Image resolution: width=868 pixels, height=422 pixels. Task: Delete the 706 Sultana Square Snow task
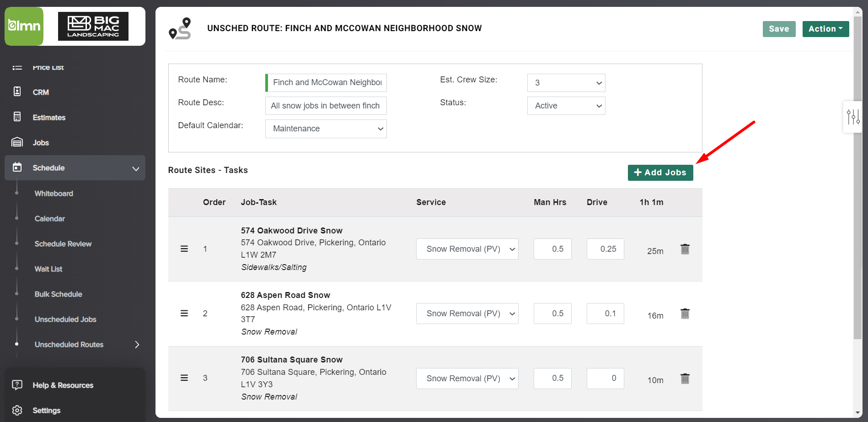click(x=685, y=379)
